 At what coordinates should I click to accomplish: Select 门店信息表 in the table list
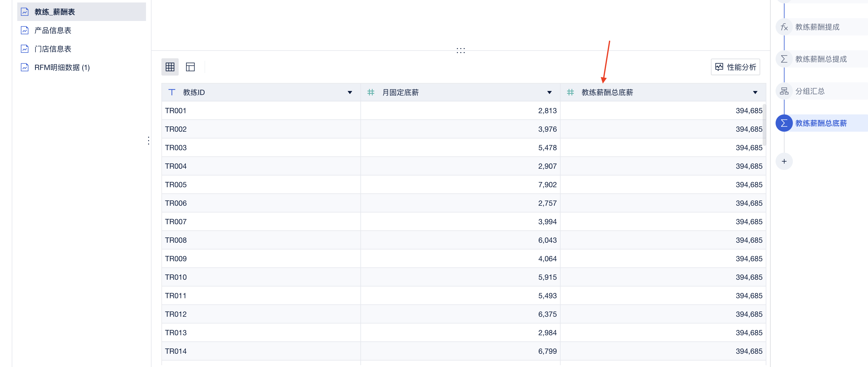tap(53, 49)
